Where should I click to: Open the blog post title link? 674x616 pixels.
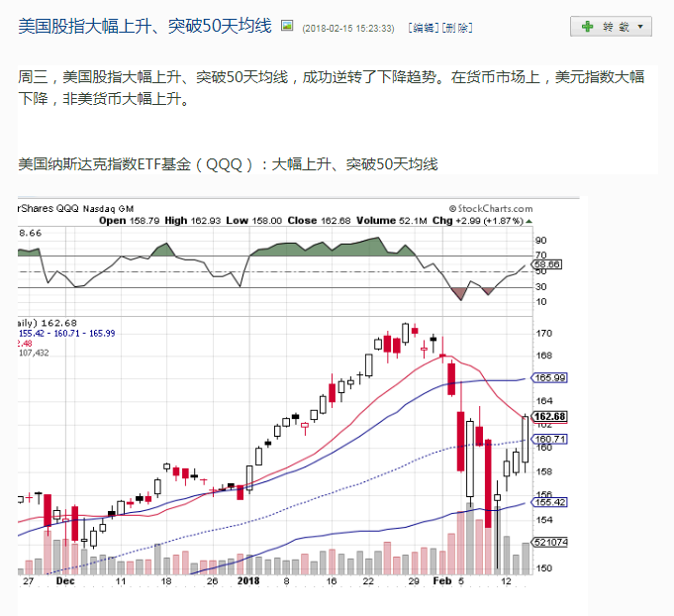(144, 26)
